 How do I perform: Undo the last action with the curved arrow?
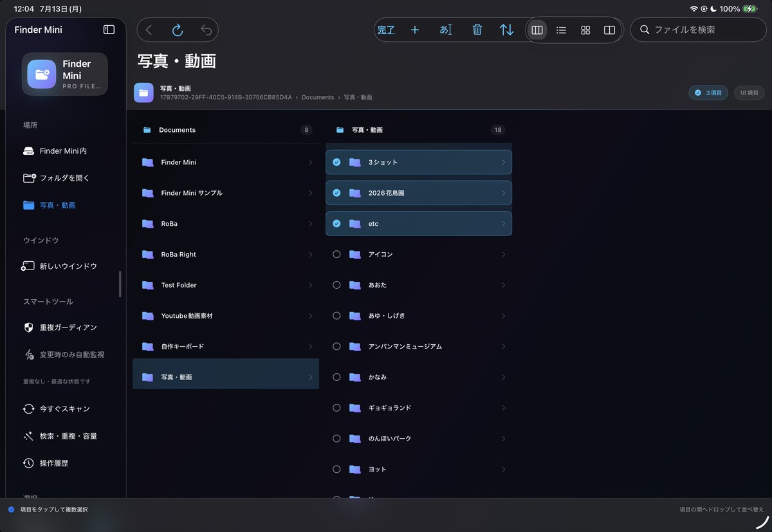206,30
